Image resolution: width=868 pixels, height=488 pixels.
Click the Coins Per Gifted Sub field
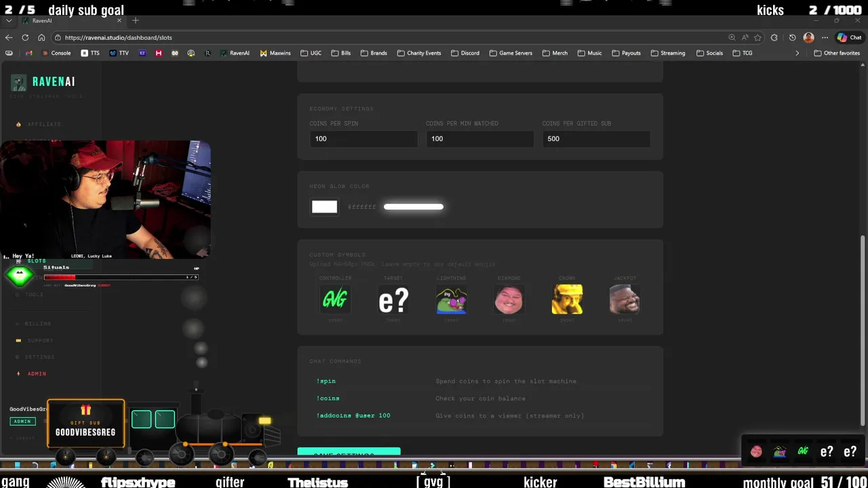pyautogui.click(x=596, y=138)
